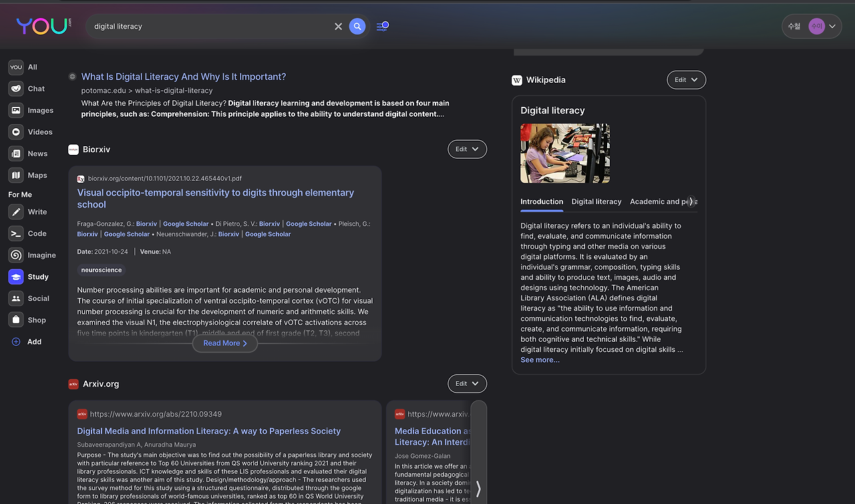Expand Wikipedia text via See more...
The height and width of the screenshot is (504, 855).
[x=540, y=360]
